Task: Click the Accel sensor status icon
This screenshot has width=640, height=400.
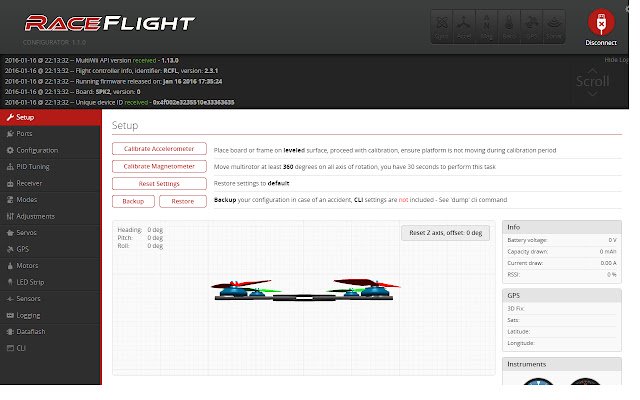Action: pos(464,27)
